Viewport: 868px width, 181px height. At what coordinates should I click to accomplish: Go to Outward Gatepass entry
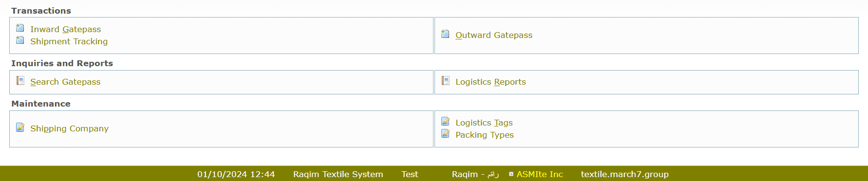493,35
